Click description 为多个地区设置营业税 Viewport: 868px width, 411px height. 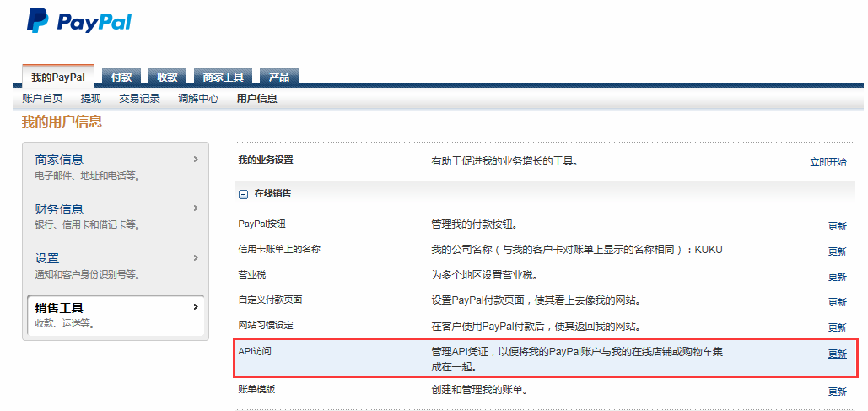(484, 275)
